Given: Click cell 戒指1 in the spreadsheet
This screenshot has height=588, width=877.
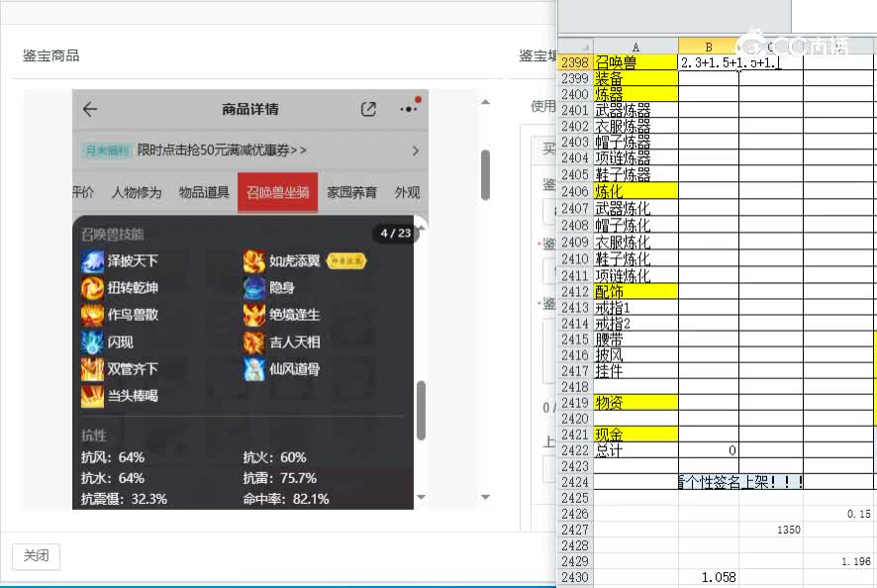Looking at the screenshot, I should [x=635, y=307].
